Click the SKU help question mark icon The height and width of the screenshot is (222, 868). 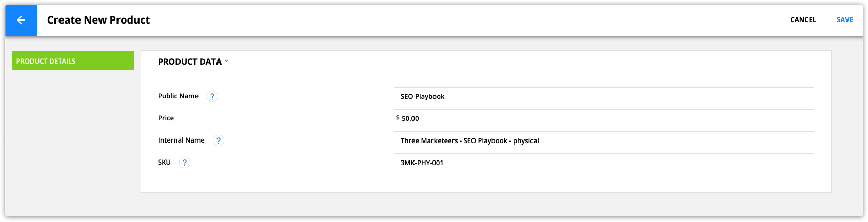coord(185,163)
